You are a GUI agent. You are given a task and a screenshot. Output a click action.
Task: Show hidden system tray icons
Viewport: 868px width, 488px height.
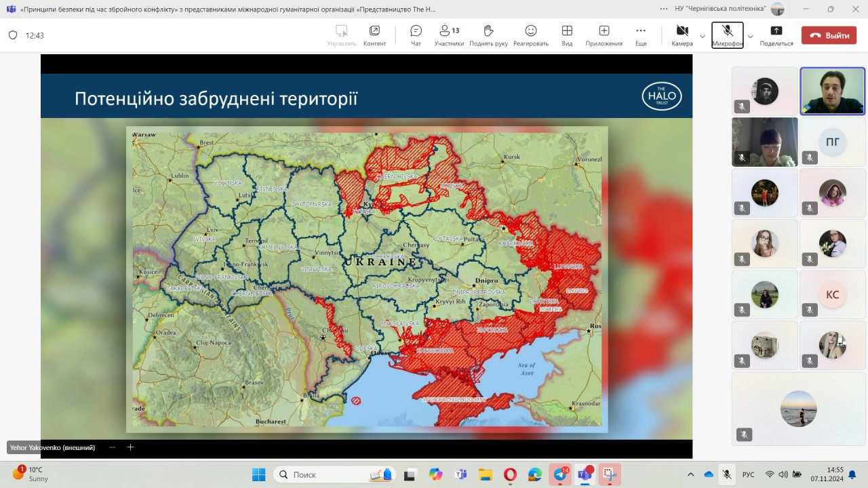(690, 474)
